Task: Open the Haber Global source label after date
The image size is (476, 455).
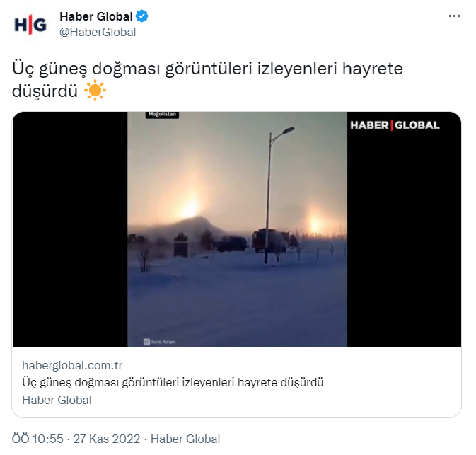Action: 185,439
